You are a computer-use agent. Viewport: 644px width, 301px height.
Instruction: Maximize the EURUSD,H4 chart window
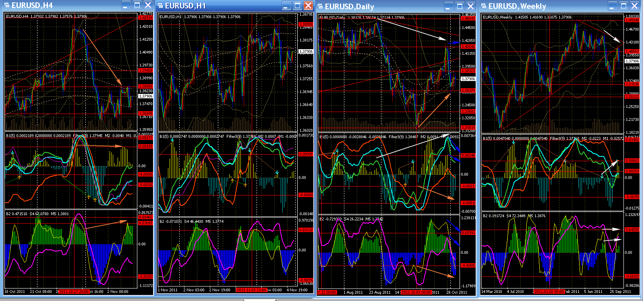tap(137, 5)
